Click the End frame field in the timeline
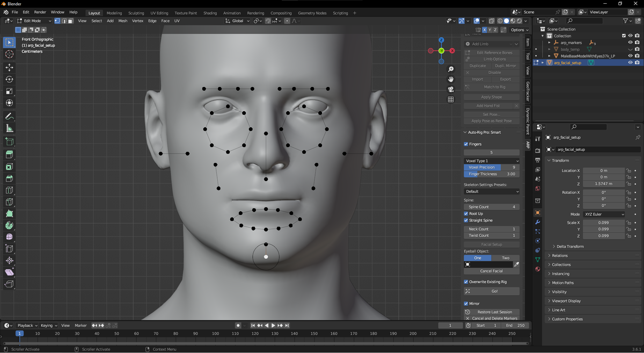Viewport: 644px width, 353px height. [x=515, y=325]
